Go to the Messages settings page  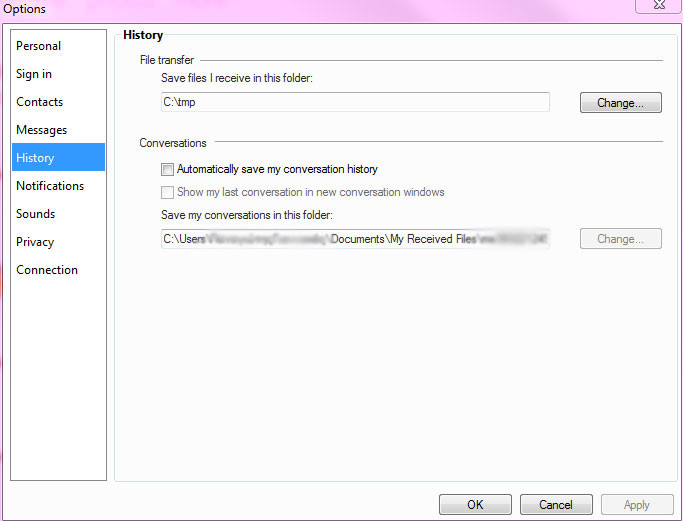pyautogui.click(x=42, y=130)
